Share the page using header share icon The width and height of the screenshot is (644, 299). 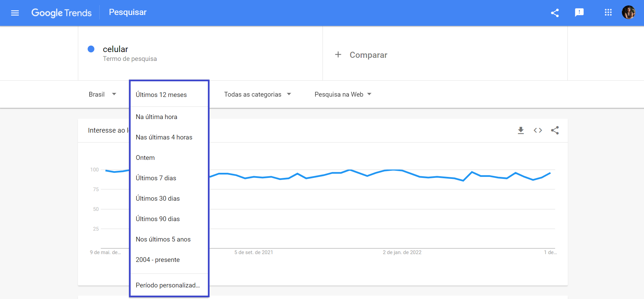[555, 13]
